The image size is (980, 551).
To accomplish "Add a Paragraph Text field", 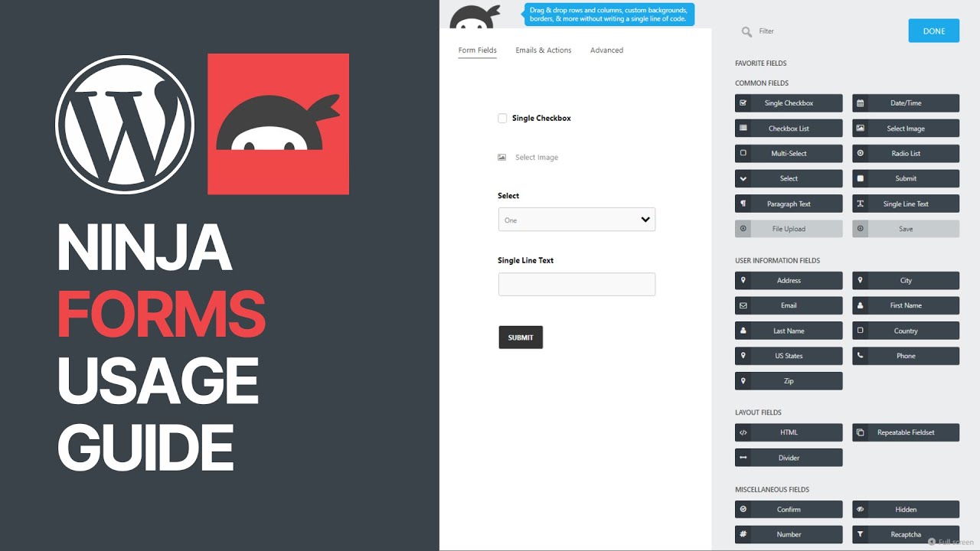I will [x=789, y=204].
